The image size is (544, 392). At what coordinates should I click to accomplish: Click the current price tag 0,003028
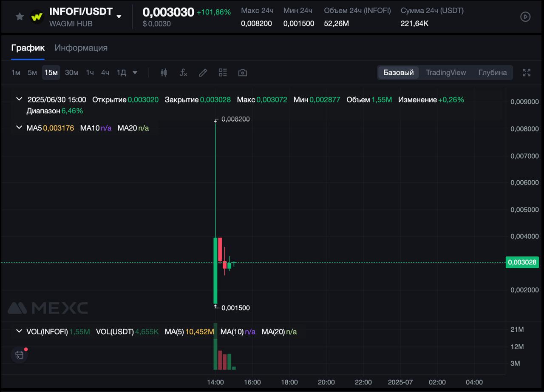522,262
